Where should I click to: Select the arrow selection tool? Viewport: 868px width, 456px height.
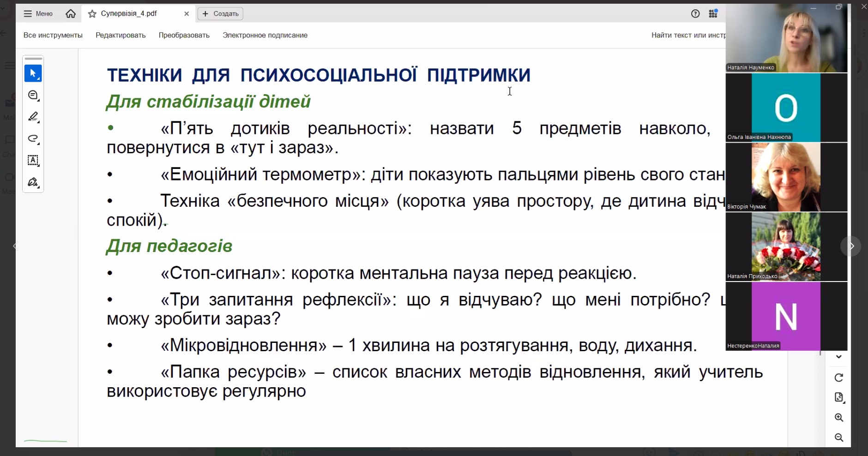click(33, 73)
